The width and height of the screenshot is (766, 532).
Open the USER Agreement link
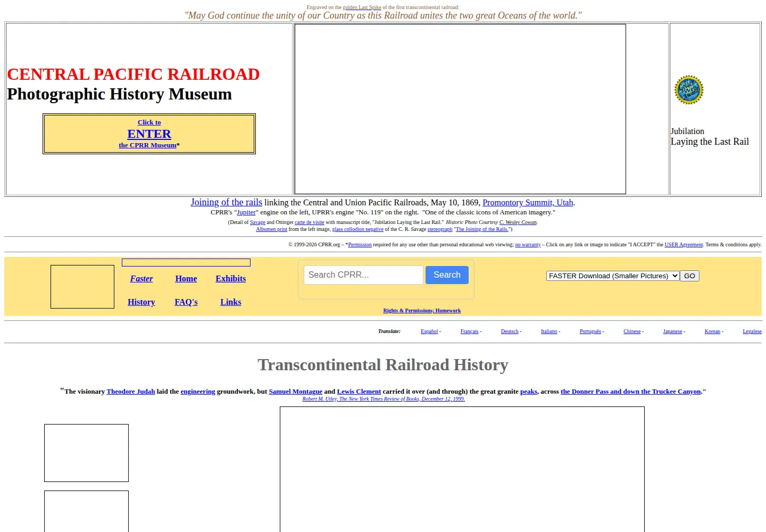(684, 245)
